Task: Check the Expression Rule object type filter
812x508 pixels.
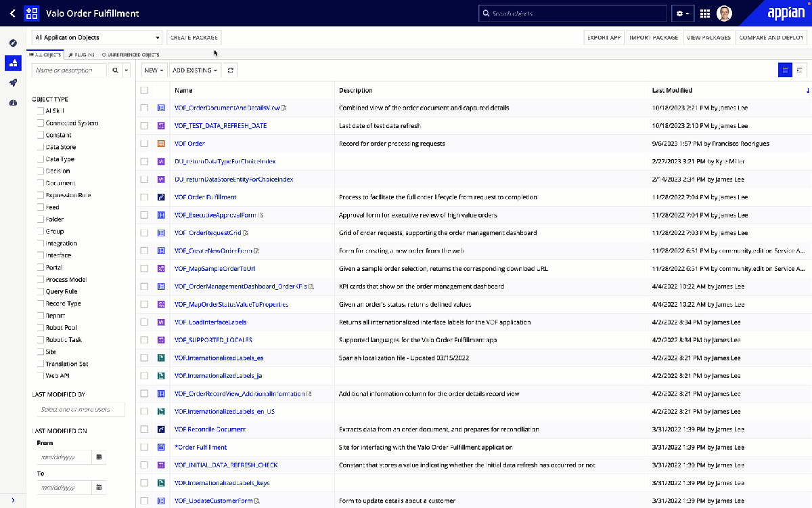Action: pos(41,195)
